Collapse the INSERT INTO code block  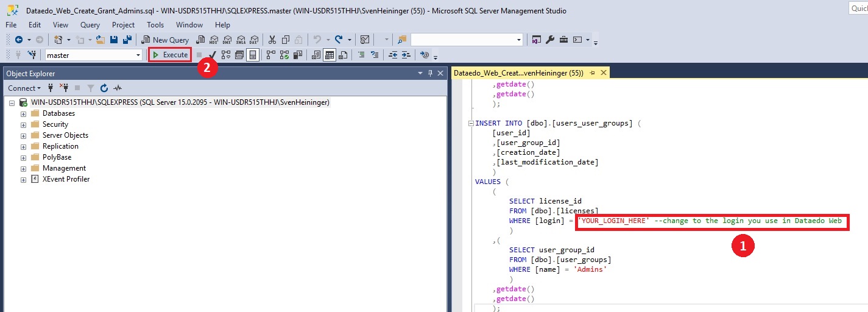pyautogui.click(x=470, y=123)
